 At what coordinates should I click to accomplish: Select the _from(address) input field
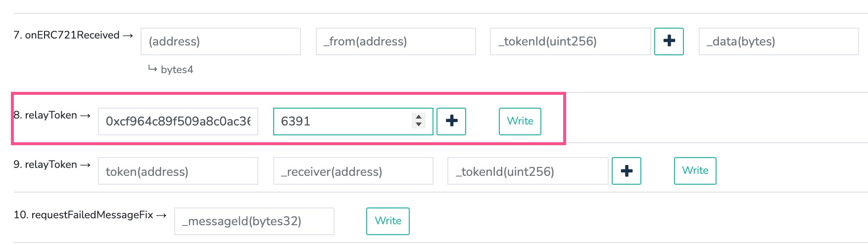pos(396,41)
